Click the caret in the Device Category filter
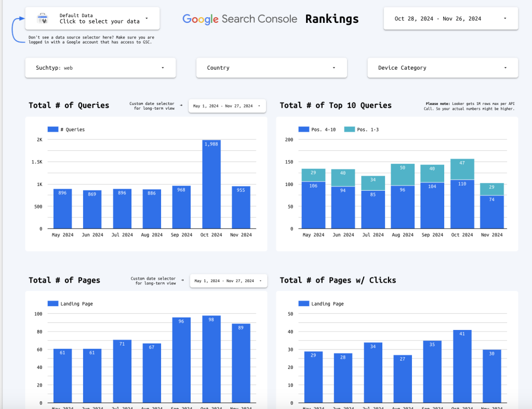532x409 pixels. 505,68
